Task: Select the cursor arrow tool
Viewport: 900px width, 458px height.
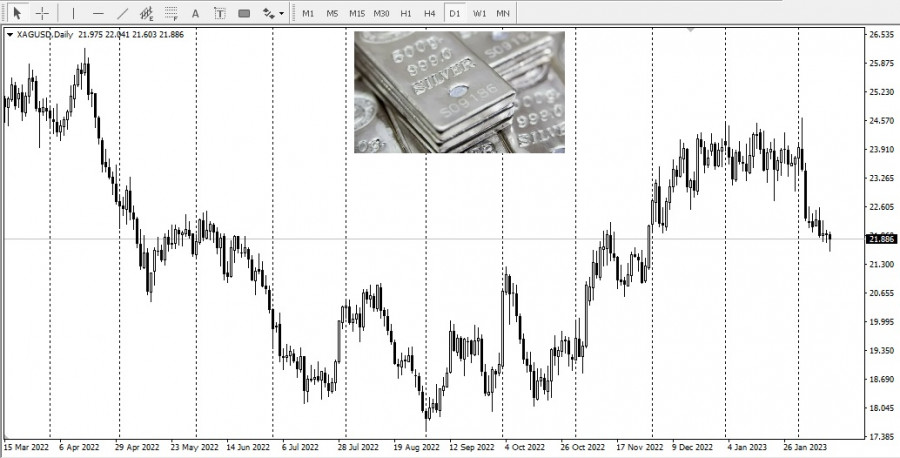Action: (17, 13)
